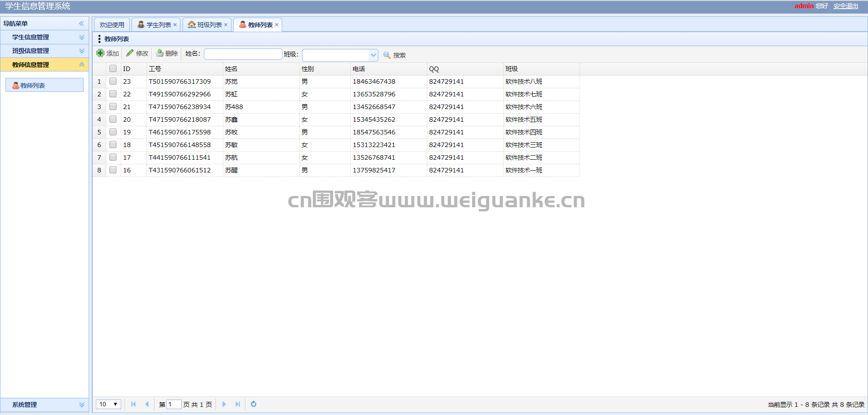Sort by the 姓名 column header

[x=261, y=69]
